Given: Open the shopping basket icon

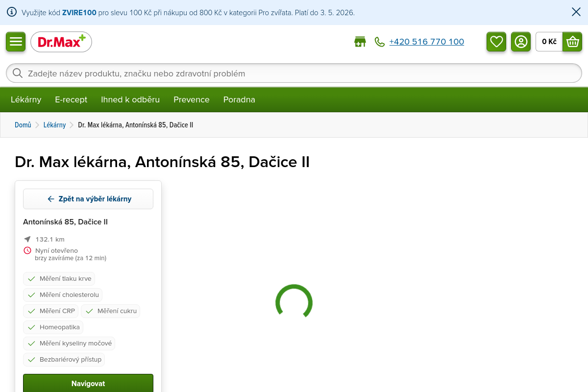Looking at the screenshot, I should (x=572, y=42).
